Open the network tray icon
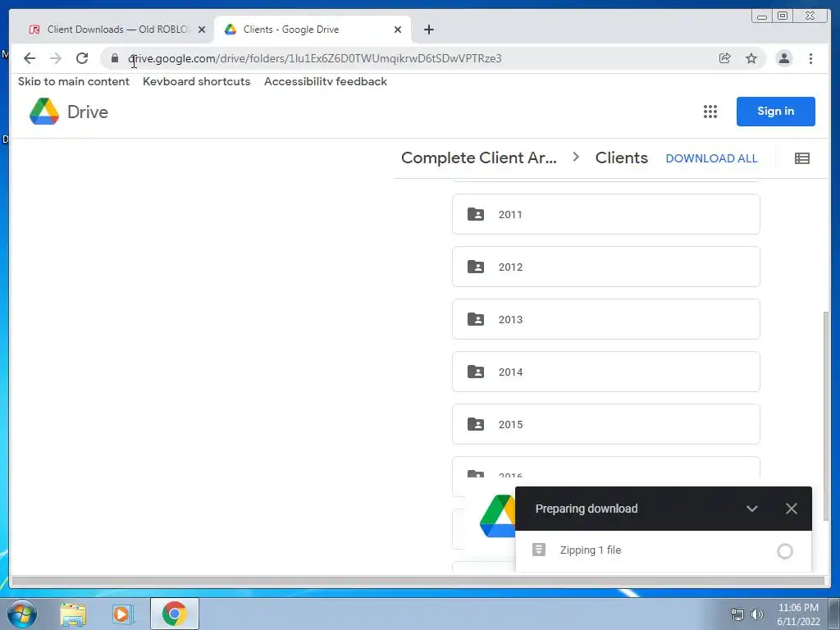This screenshot has width=840, height=630. pos(737,614)
